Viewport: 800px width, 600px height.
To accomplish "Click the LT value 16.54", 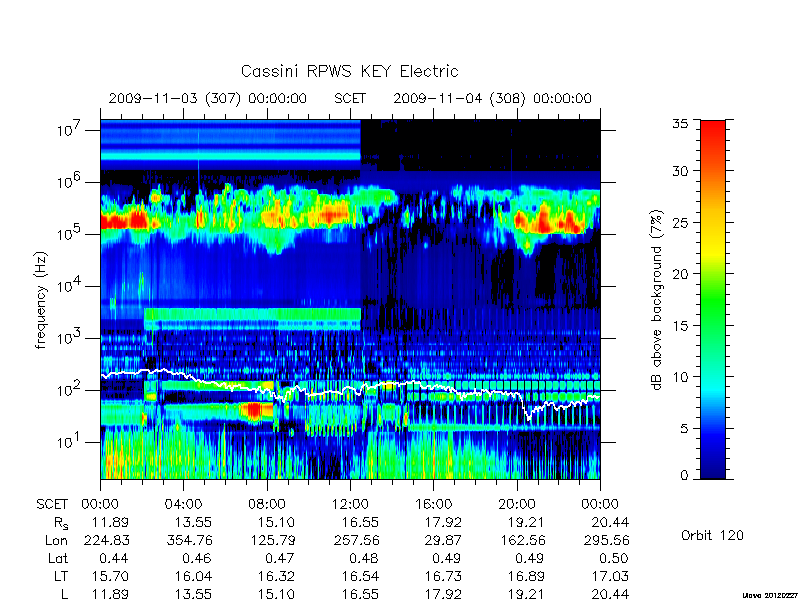I will coord(360,576).
